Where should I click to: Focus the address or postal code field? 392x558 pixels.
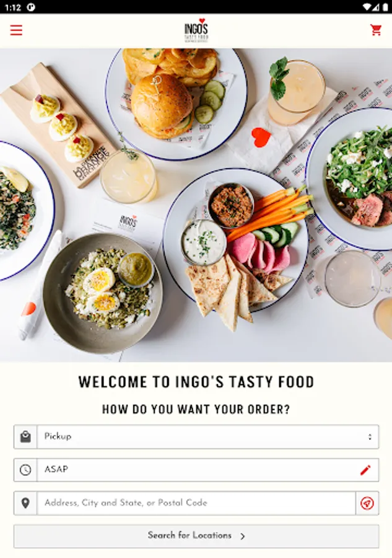pyautogui.click(x=196, y=503)
